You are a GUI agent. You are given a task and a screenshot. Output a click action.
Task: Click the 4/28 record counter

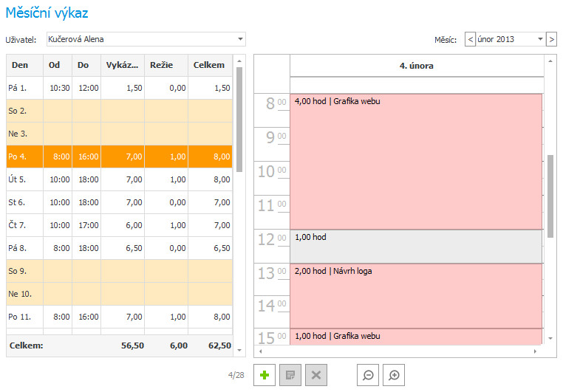pos(236,375)
